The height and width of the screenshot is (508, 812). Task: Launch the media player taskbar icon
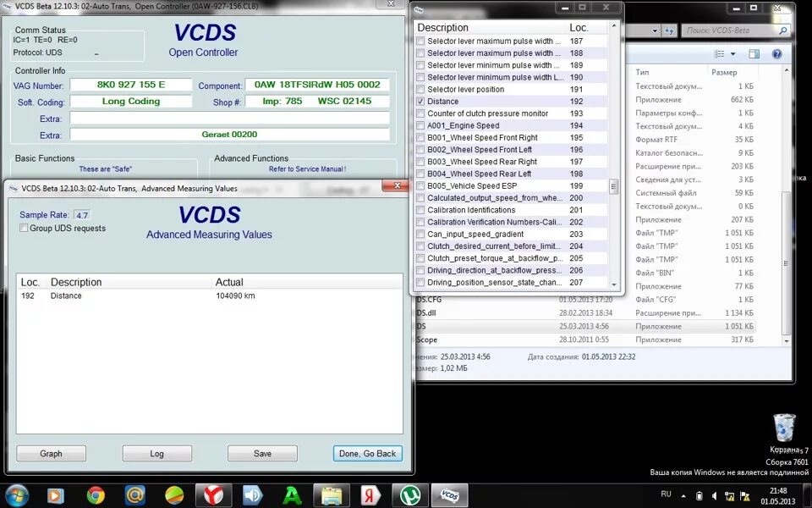tap(56, 495)
